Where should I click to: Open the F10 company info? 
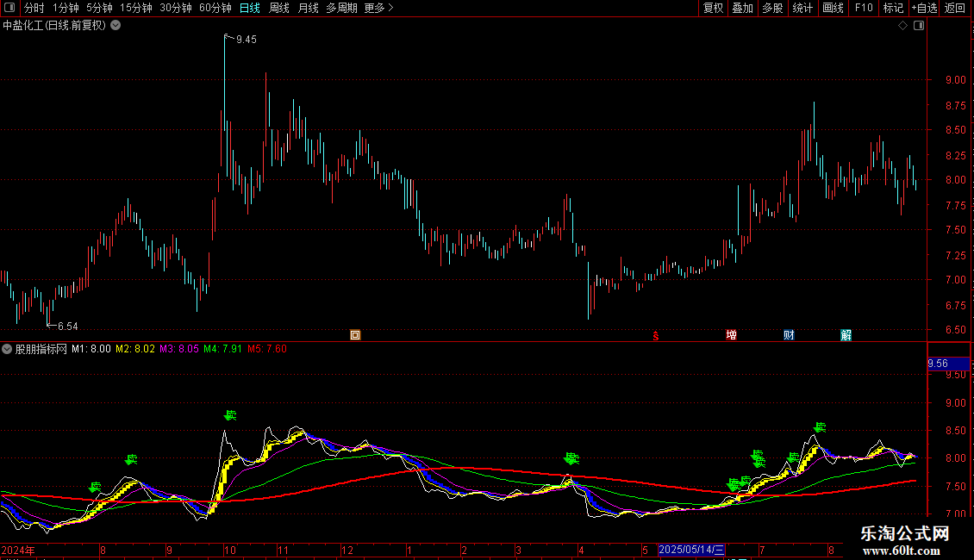864,8
